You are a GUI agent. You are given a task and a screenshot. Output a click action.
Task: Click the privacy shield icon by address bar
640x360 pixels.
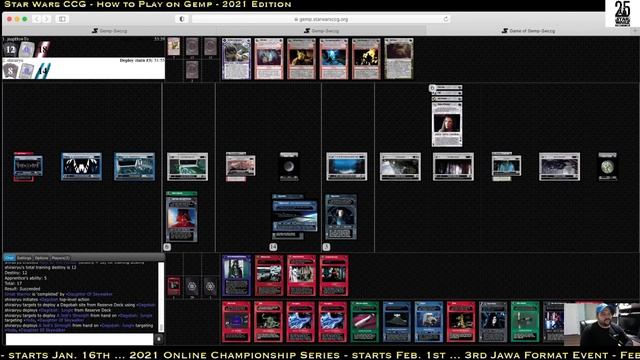(182, 19)
